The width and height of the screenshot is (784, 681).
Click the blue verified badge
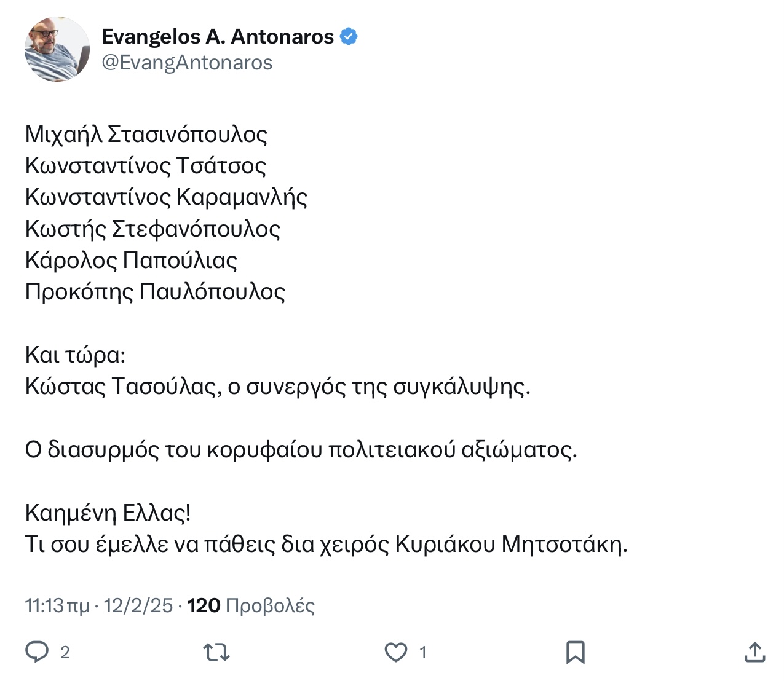click(x=349, y=37)
